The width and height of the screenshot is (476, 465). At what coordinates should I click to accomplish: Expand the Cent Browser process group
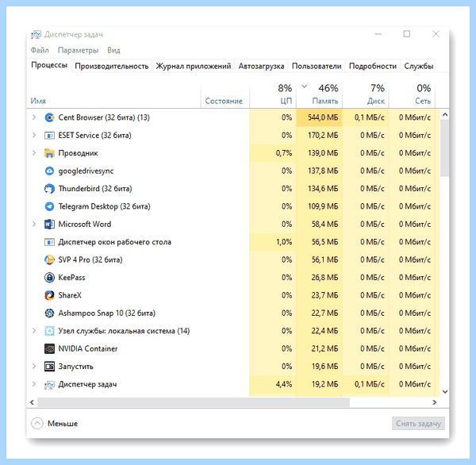click(34, 117)
